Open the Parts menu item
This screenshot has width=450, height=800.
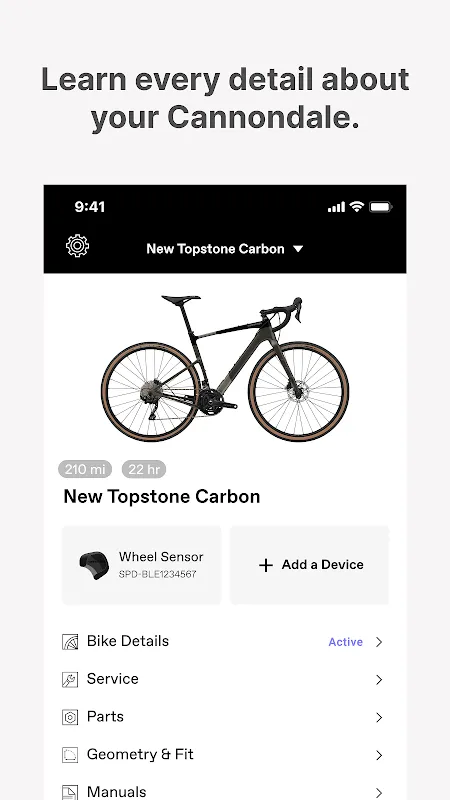(x=225, y=717)
